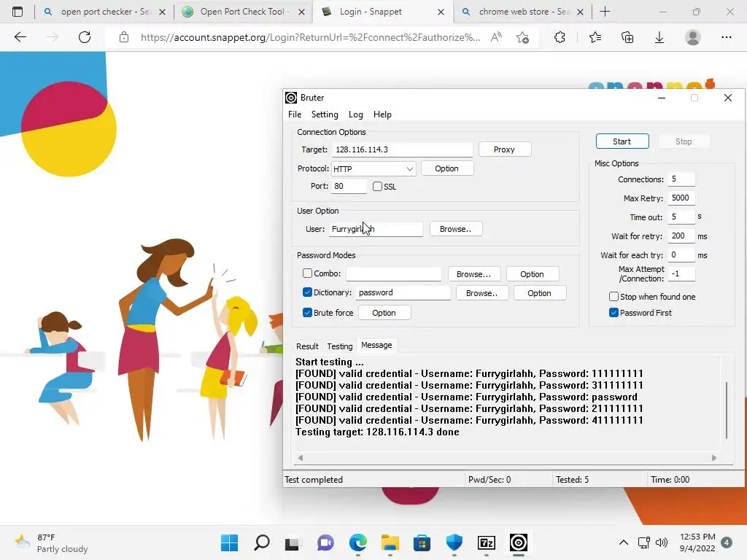Open the browser Collections icon
The width and height of the screenshot is (747, 560).
[627, 37]
